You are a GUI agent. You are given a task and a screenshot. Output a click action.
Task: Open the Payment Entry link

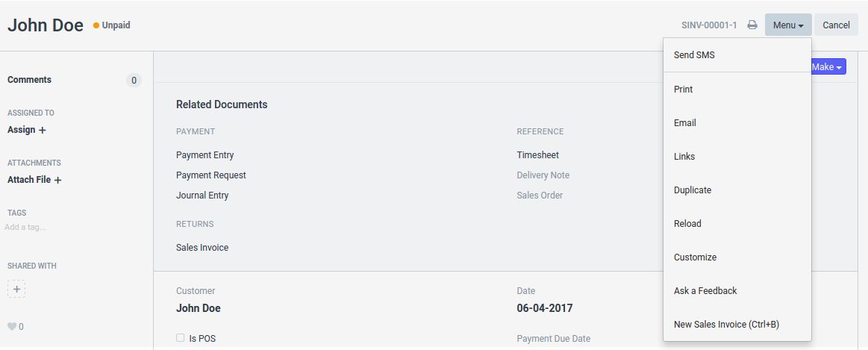pos(204,155)
